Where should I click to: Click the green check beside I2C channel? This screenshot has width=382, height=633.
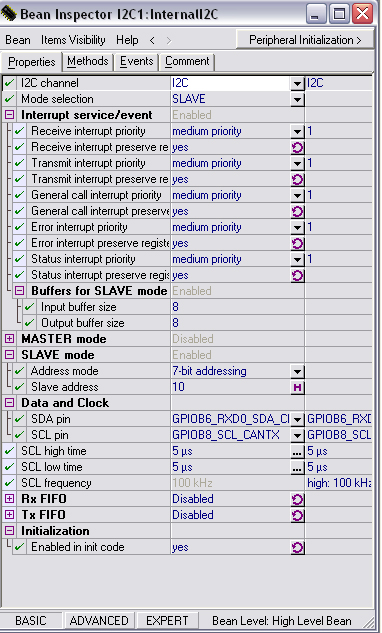[10, 84]
